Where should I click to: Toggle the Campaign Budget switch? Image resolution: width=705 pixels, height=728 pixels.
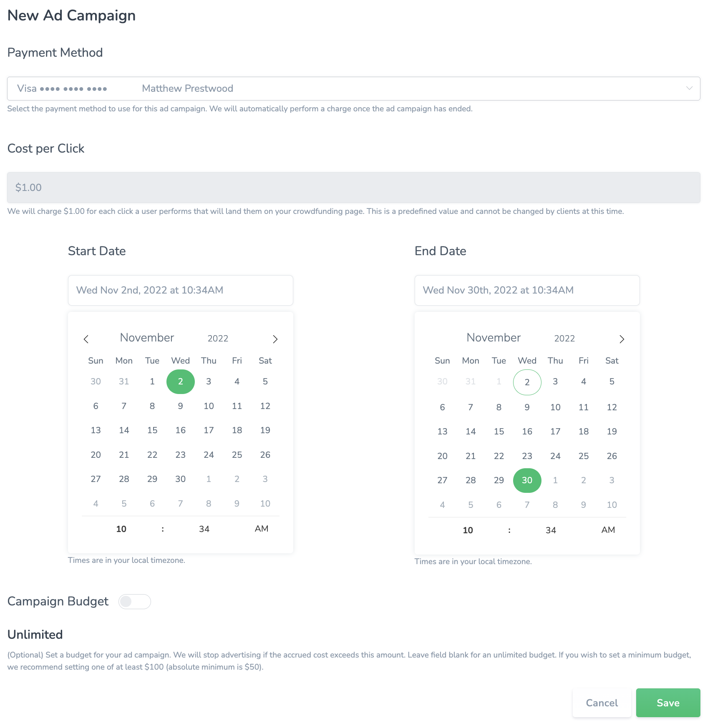tap(135, 602)
